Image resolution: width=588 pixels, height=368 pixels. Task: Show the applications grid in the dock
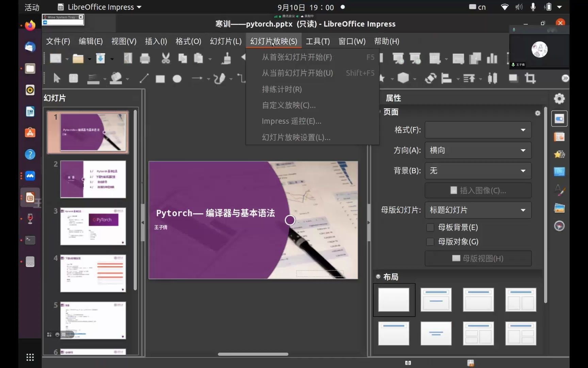[x=30, y=357]
